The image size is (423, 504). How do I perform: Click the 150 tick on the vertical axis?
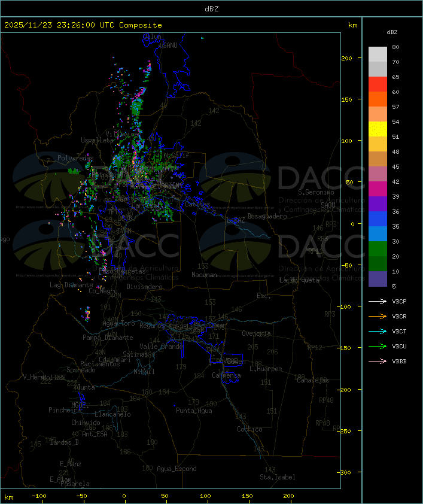pyautogui.click(x=346, y=99)
